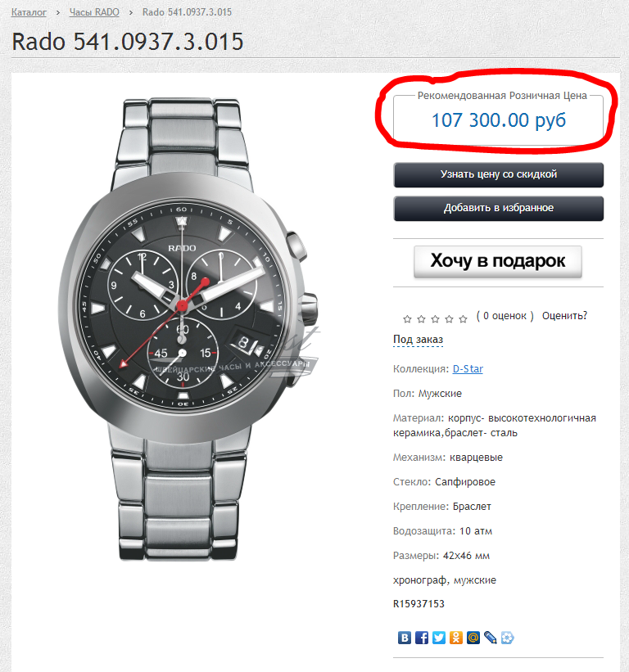Image resolution: width=629 pixels, height=672 pixels.
Task: Expand the Под заказ availability hint
Action: coord(418,340)
